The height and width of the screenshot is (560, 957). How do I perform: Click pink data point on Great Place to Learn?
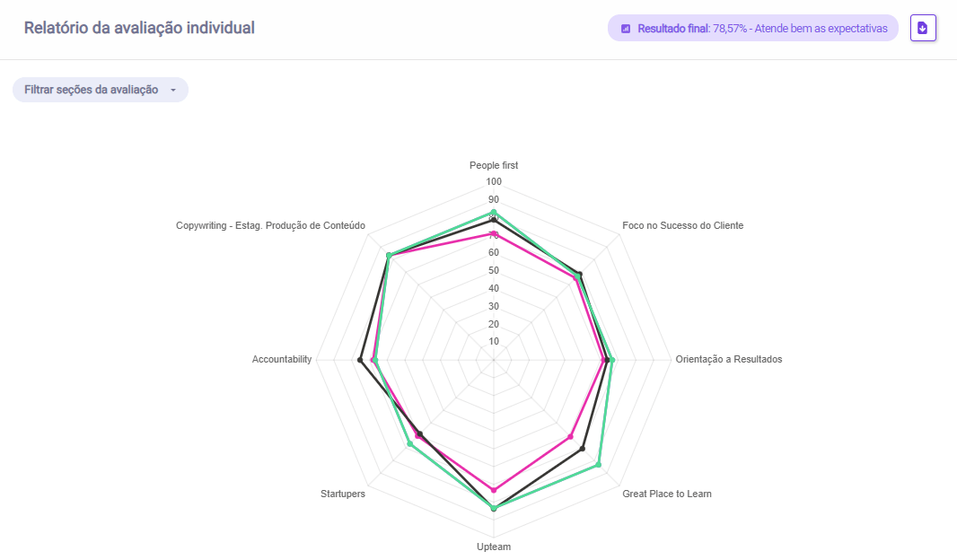pyautogui.click(x=571, y=437)
